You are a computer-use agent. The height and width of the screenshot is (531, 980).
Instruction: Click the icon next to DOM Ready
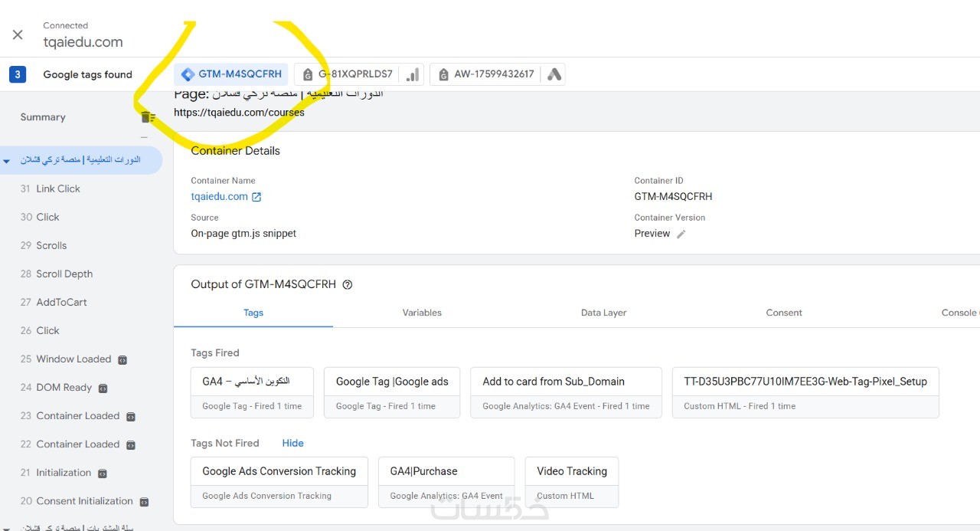103,388
